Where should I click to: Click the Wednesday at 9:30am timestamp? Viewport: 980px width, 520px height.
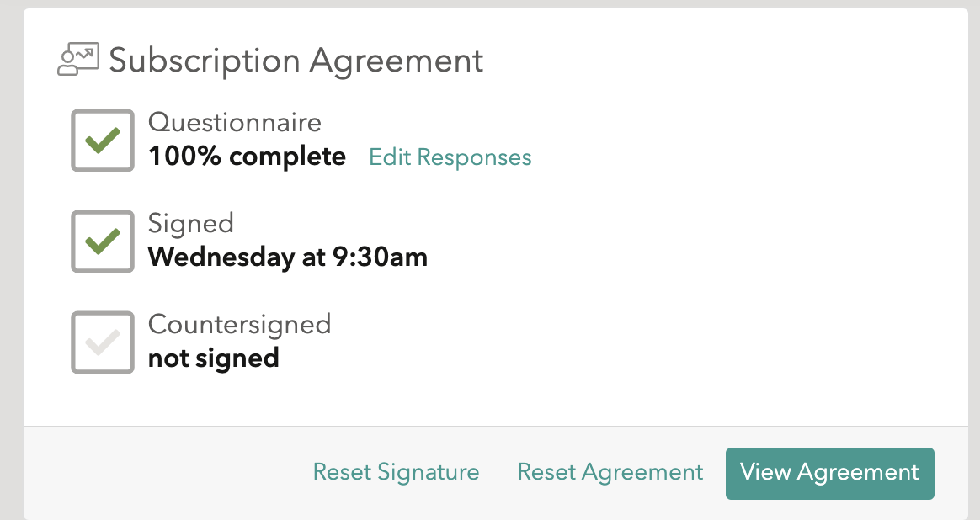click(287, 257)
